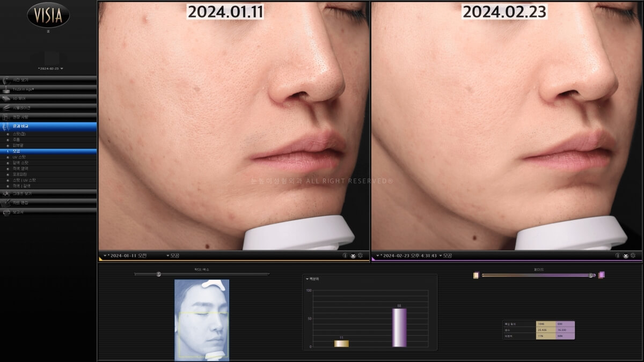The height and width of the screenshot is (362, 644).
Task: Click the VISIA logo
Action: [x=48, y=15]
